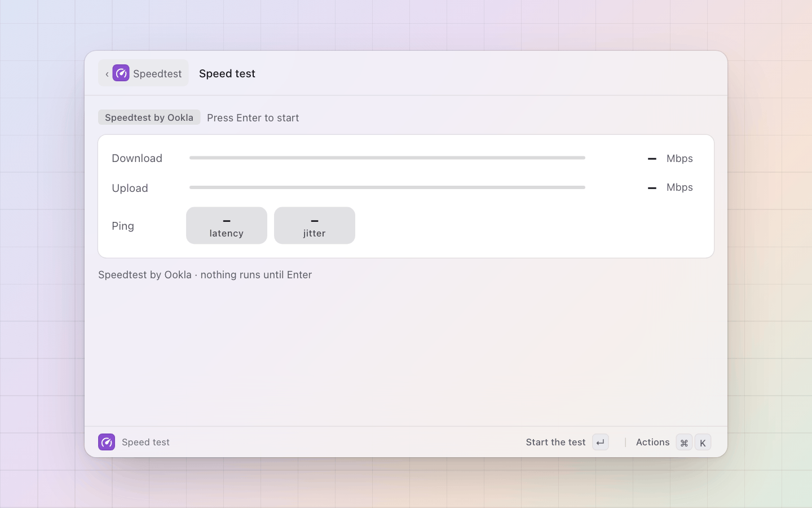Viewport: 812px width, 508px height.
Task: Click the Enter key icon in footer
Action: pos(601,443)
